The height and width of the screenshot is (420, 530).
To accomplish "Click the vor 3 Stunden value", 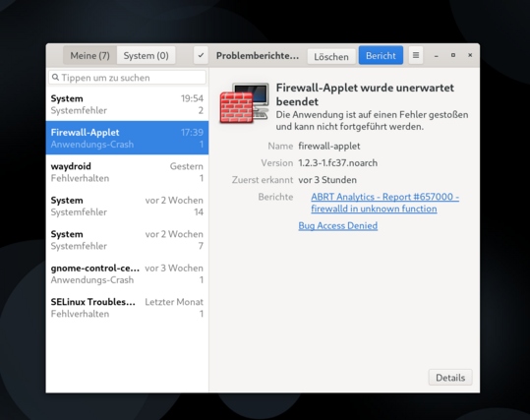I will coord(327,180).
